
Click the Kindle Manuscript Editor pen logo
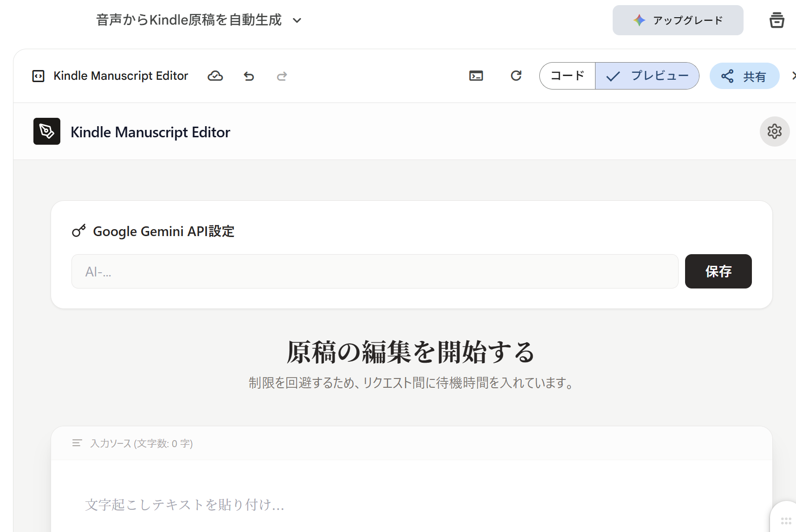[x=47, y=132]
